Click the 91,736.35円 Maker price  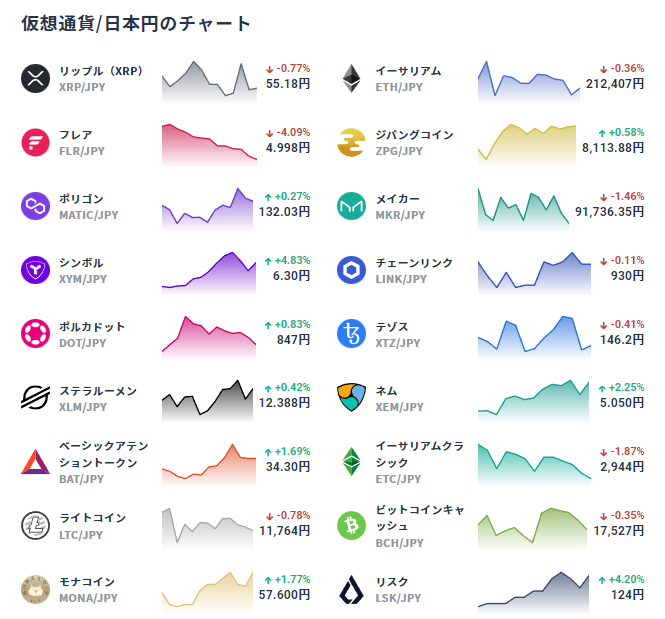609,211
